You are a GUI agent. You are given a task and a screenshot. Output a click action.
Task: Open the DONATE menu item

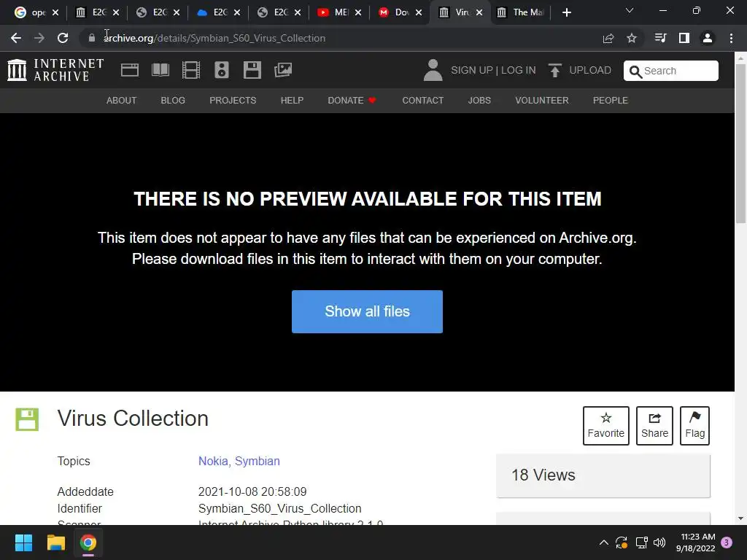tap(352, 101)
